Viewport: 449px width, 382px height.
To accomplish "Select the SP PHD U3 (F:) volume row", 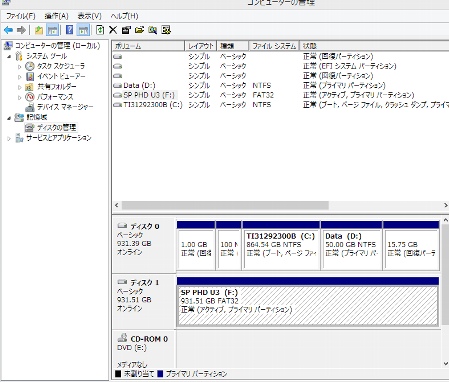I will pos(280,95).
